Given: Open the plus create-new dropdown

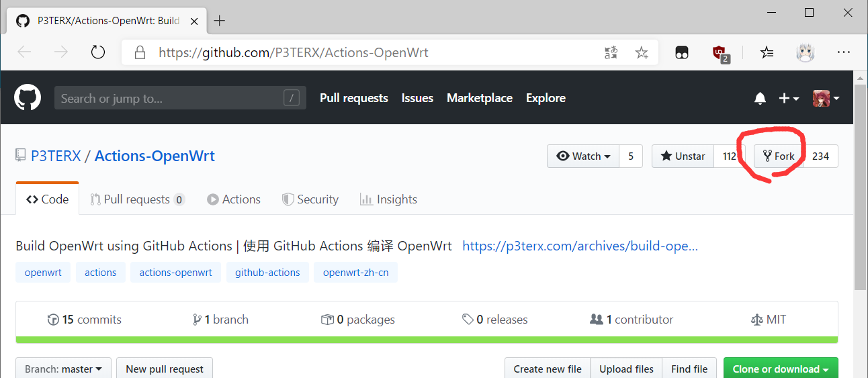Looking at the screenshot, I should (x=788, y=99).
